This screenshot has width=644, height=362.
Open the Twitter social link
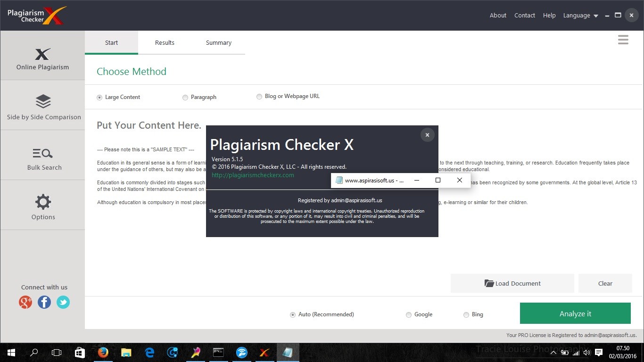[x=63, y=302]
